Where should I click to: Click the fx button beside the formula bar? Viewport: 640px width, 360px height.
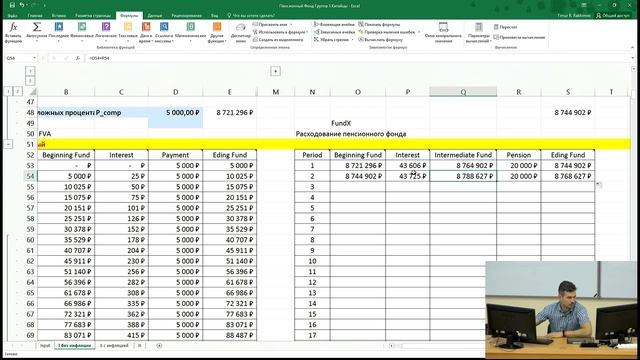tap(78, 58)
